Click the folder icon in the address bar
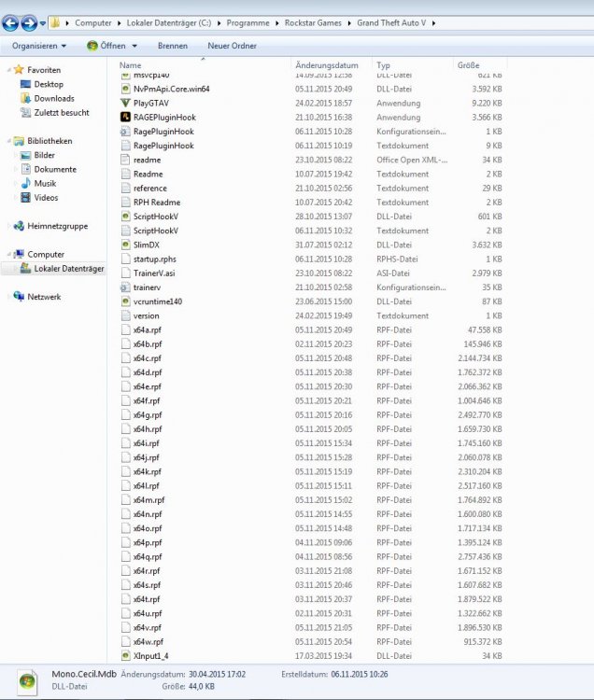594x700 pixels. point(55,22)
